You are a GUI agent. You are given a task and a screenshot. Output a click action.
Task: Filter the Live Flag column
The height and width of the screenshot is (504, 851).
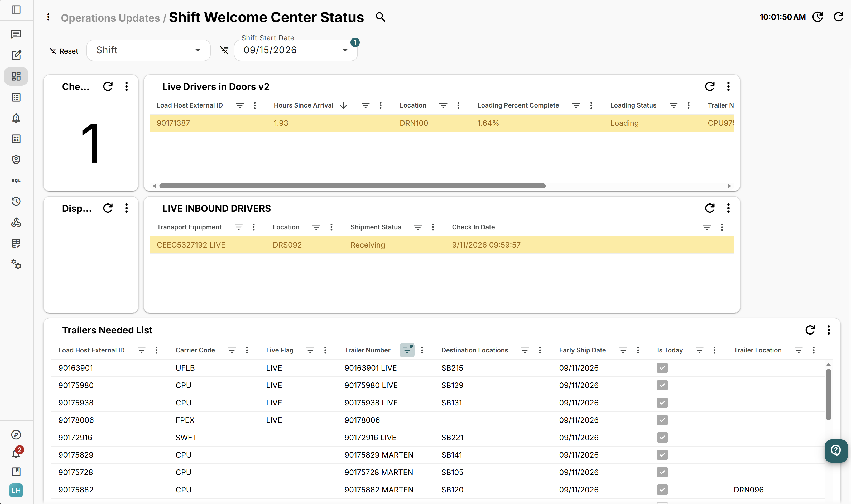click(310, 350)
